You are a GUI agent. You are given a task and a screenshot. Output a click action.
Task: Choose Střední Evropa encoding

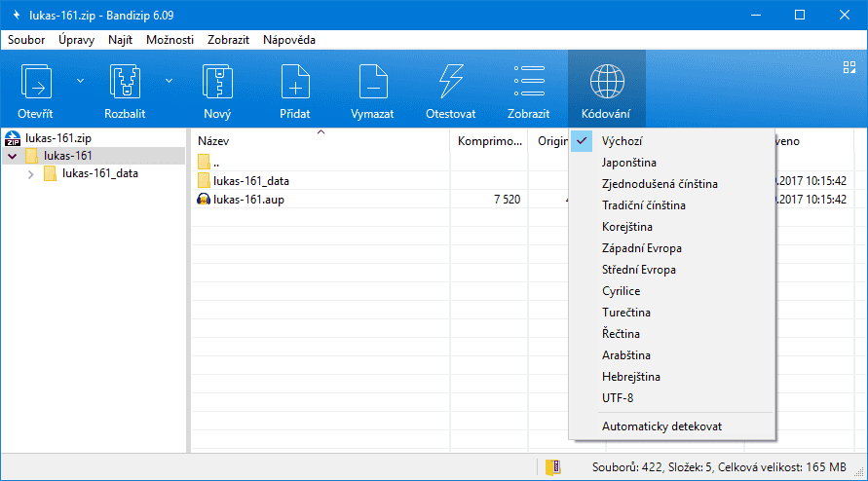pos(672,270)
